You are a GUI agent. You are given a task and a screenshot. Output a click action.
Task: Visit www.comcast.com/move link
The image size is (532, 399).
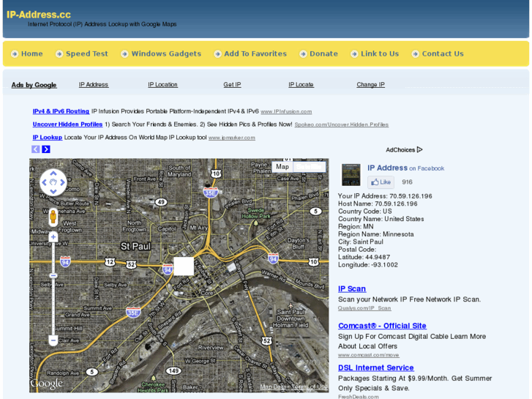point(369,355)
